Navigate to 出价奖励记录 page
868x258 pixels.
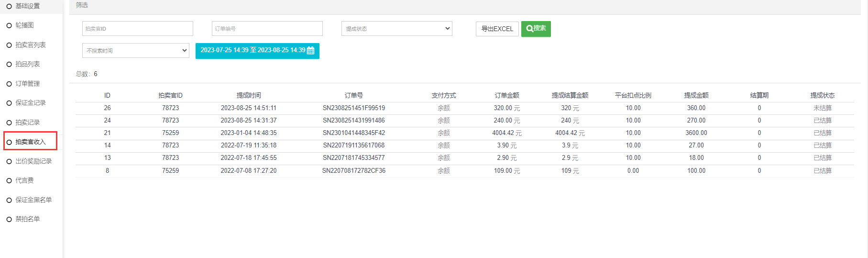coord(33,161)
